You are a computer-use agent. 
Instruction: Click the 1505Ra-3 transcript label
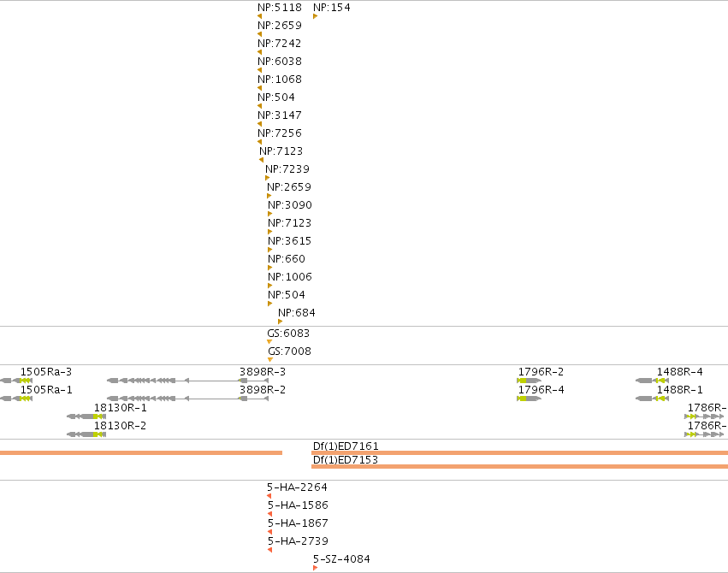[46, 372]
